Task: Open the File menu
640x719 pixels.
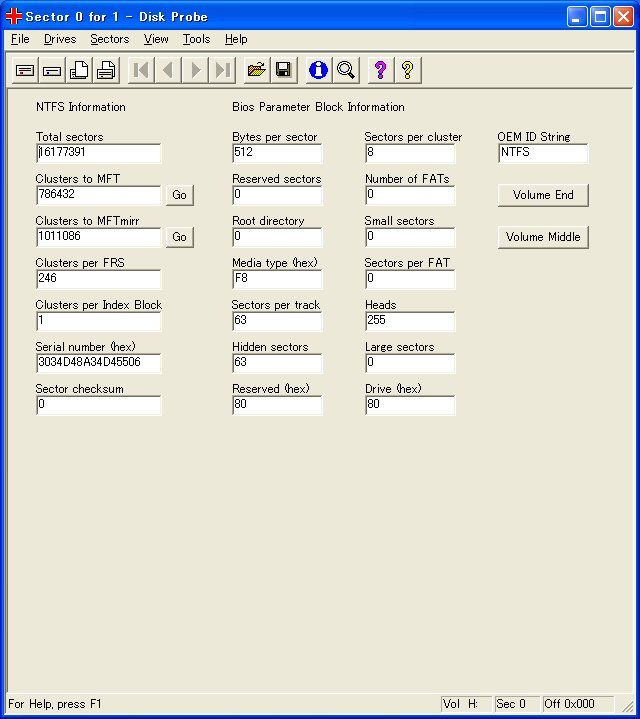Action: click(20, 39)
